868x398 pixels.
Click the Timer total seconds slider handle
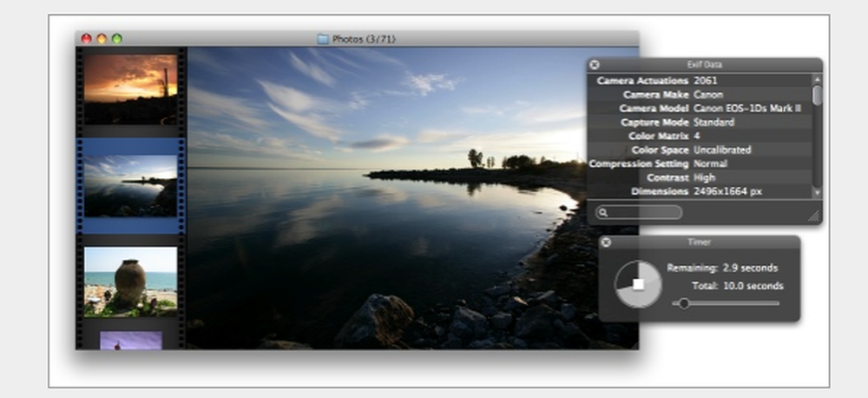pyautogui.click(x=684, y=303)
